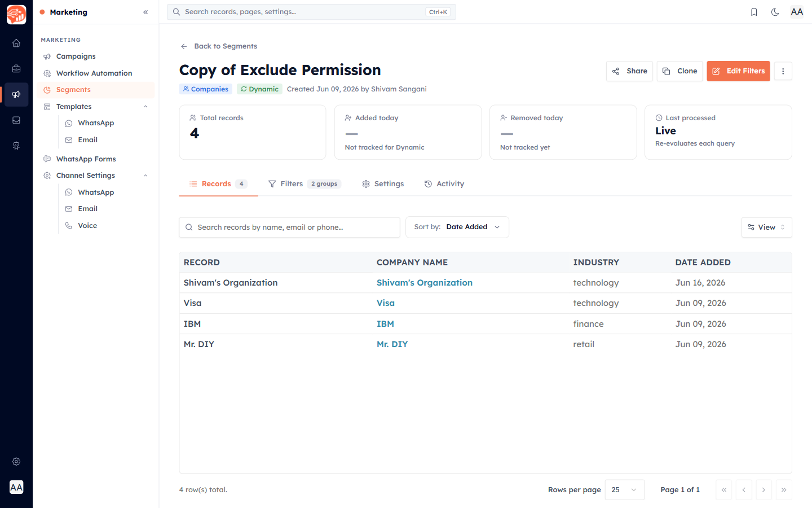Click the app logo icon

16,15
